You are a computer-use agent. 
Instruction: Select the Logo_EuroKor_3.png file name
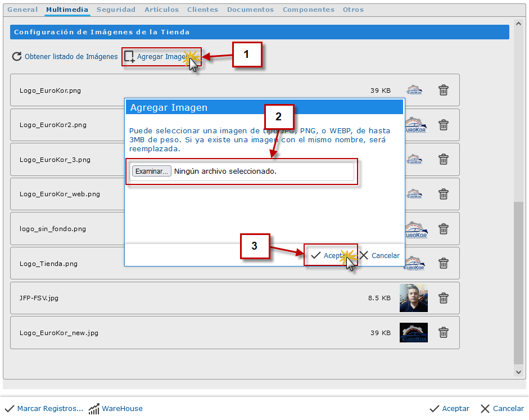pyautogui.click(x=55, y=160)
